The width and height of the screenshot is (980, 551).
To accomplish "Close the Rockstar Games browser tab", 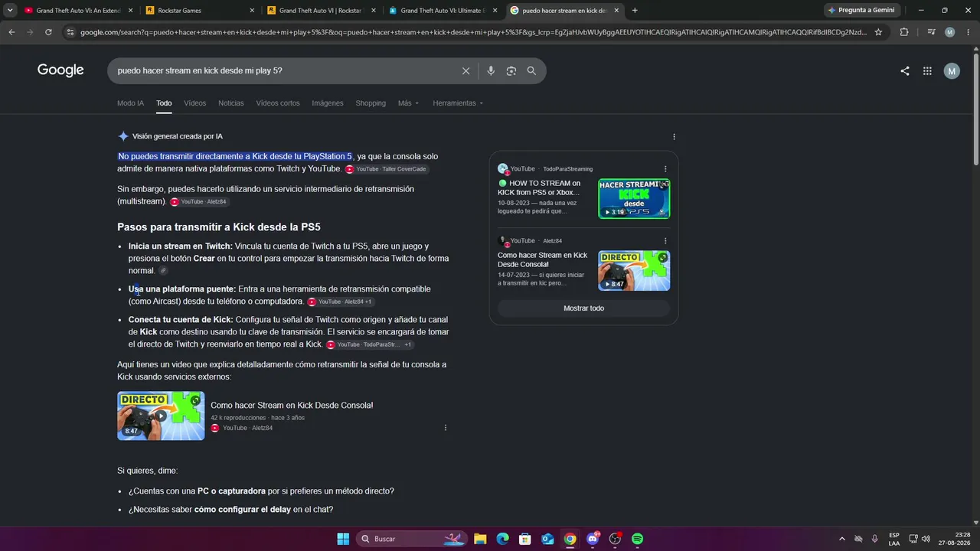I will point(252,11).
